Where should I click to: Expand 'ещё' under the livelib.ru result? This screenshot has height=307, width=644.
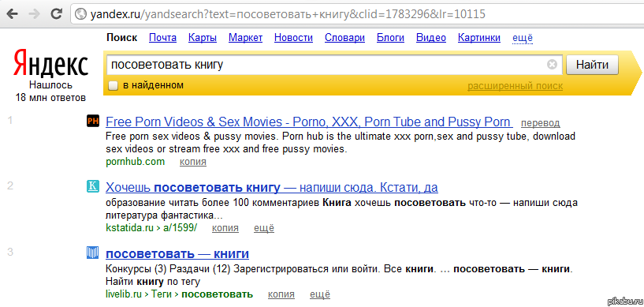tap(319, 294)
